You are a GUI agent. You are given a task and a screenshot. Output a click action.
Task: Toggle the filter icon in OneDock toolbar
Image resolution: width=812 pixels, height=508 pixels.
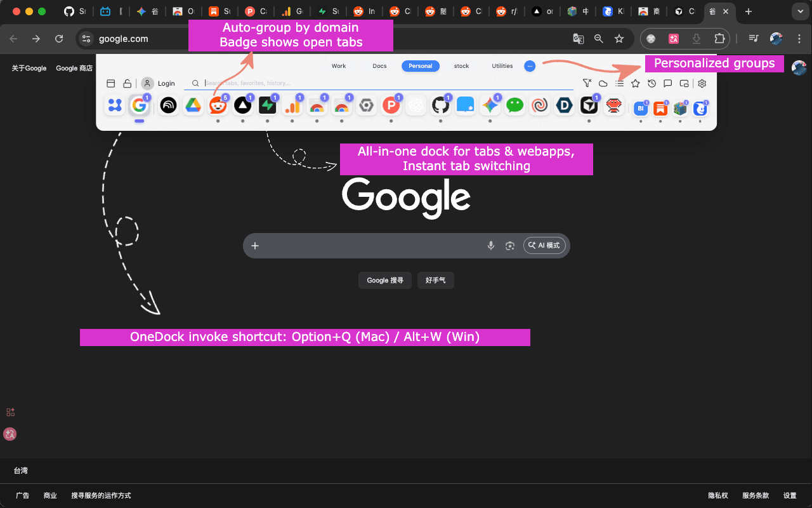(587, 83)
